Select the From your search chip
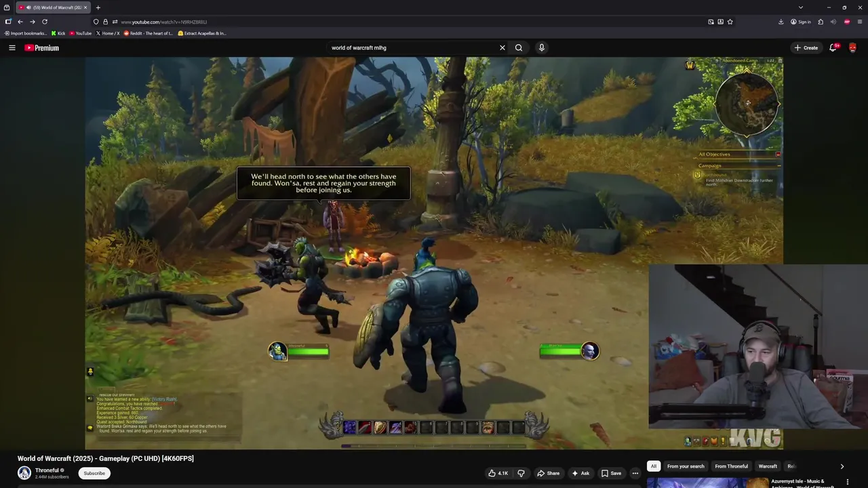 [x=686, y=466]
